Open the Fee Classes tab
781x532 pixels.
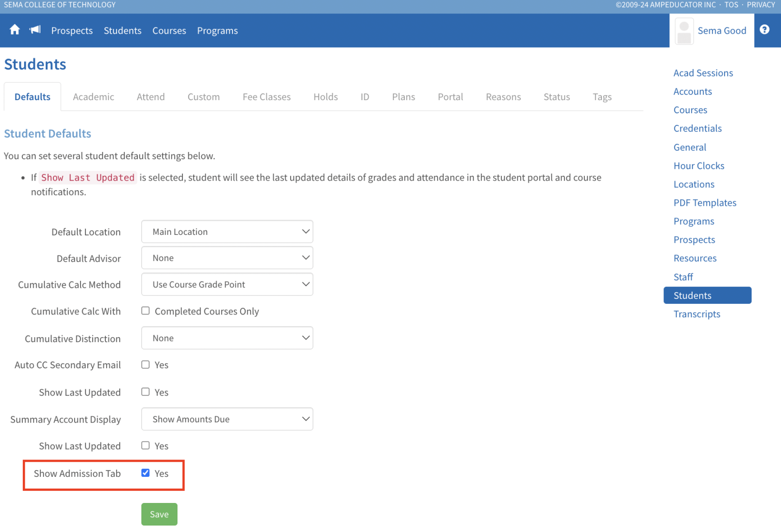point(266,97)
